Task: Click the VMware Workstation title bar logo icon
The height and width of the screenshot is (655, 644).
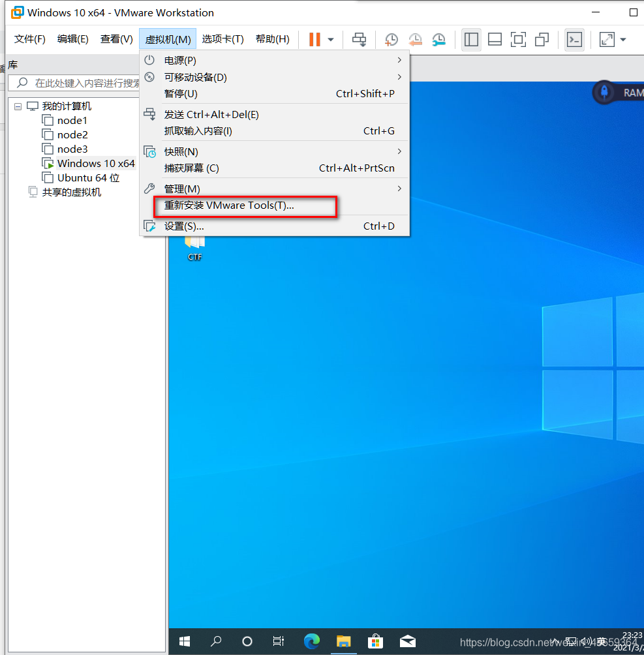Action: [x=17, y=12]
